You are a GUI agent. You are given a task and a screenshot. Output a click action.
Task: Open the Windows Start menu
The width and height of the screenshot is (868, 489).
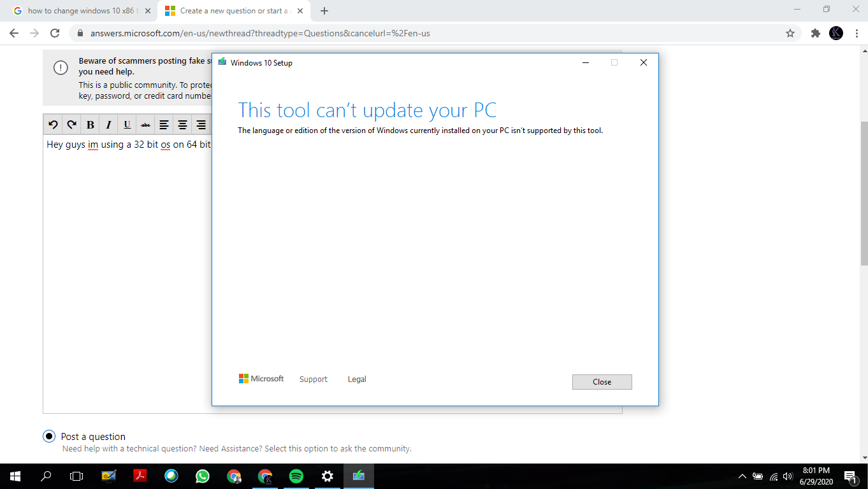pos(15,476)
